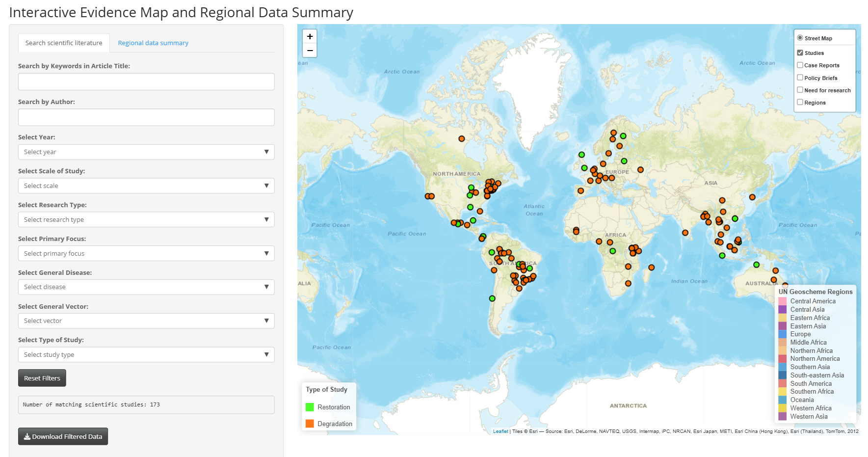Switch to Regional data summary tab

tap(153, 43)
